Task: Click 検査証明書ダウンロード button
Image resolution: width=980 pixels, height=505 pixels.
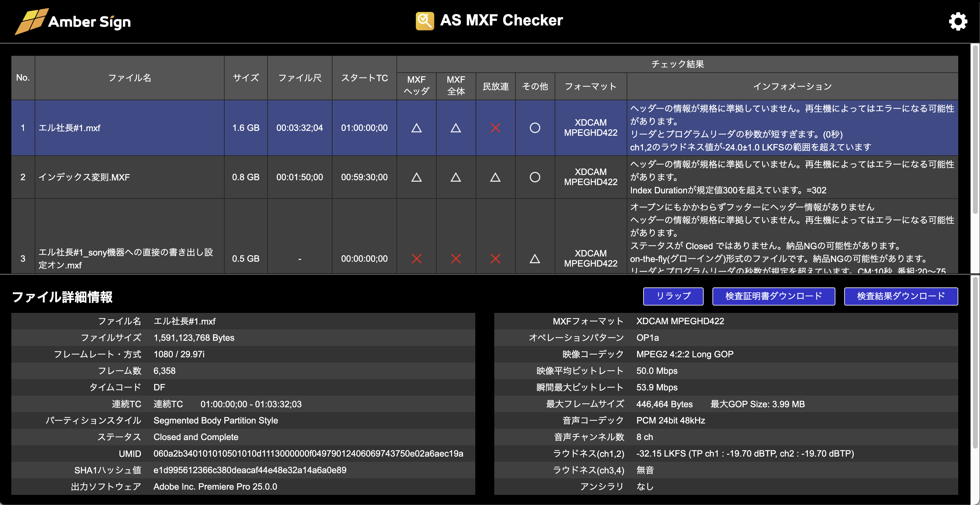Action: [773, 296]
